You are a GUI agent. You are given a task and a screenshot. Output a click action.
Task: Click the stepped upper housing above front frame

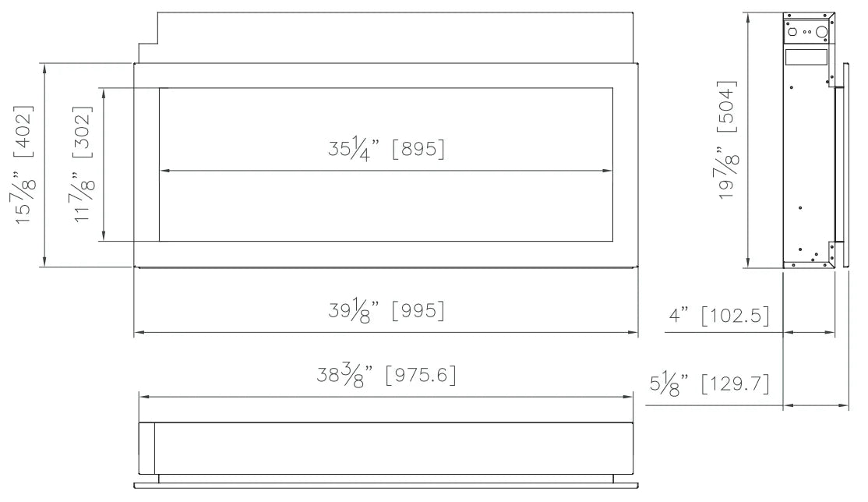pyautogui.click(x=386, y=37)
